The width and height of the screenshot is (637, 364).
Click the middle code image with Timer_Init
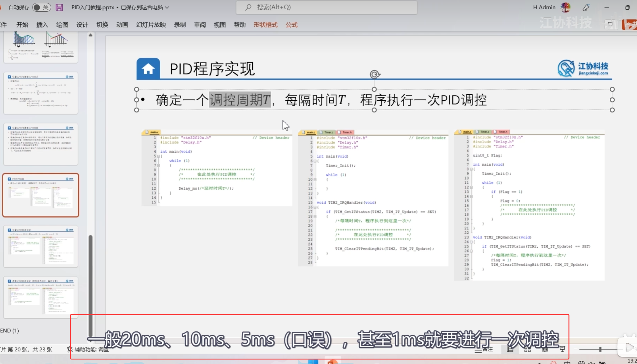(373, 198)
